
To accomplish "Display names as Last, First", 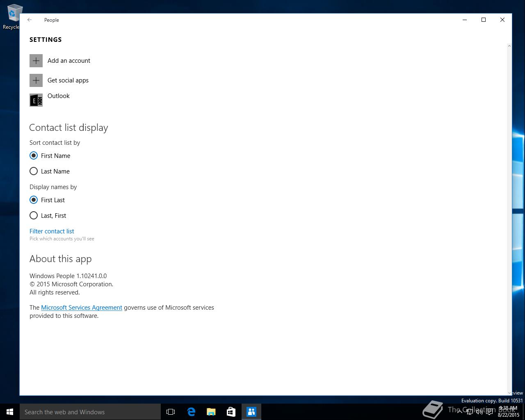I will [48, 216].
